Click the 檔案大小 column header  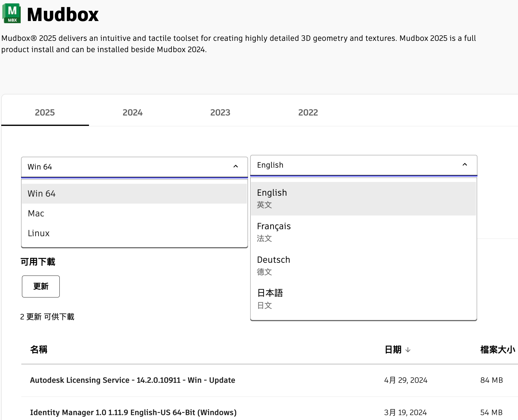coord(497,350)
